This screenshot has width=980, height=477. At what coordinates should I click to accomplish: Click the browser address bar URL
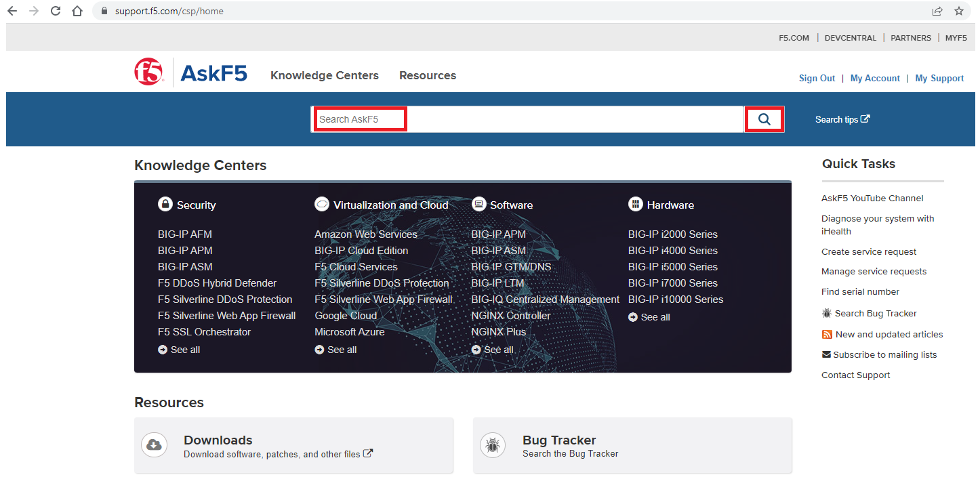[169, 11]
